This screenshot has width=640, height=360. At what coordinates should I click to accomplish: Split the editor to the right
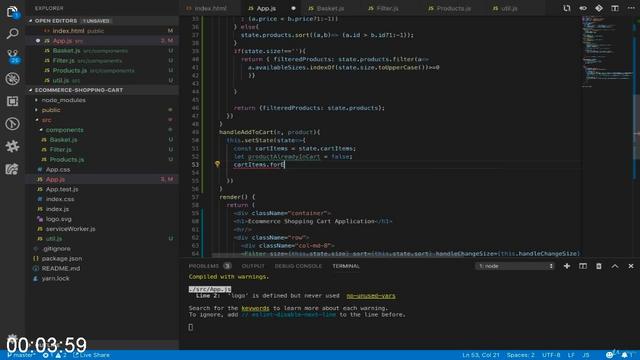(615, 8)
